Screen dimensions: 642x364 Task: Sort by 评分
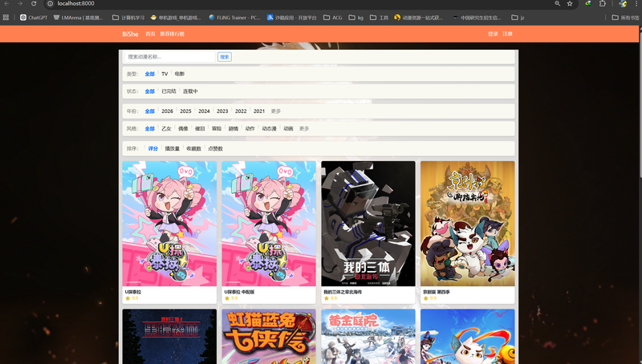click(x=152, y=148)
